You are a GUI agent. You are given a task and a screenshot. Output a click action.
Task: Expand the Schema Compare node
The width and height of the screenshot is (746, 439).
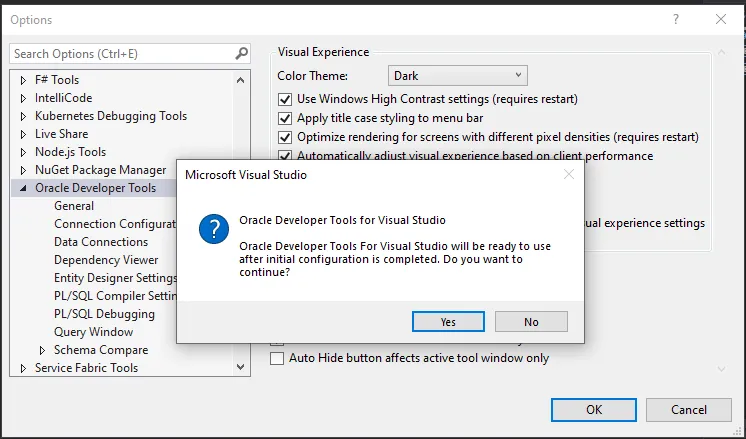click(x=42, y=351)
